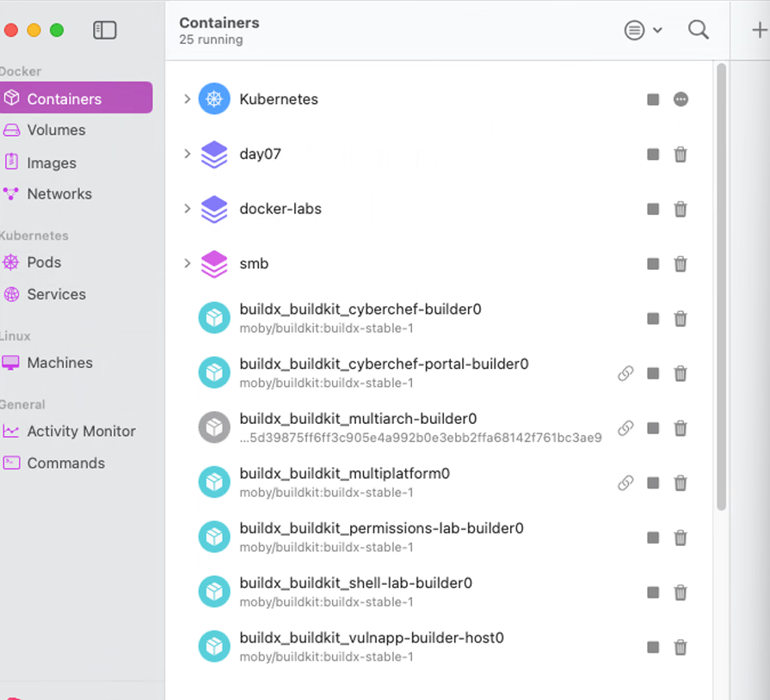Select Containers in the sidebar
Screen dimensions: 770x700
pos(76,98)
